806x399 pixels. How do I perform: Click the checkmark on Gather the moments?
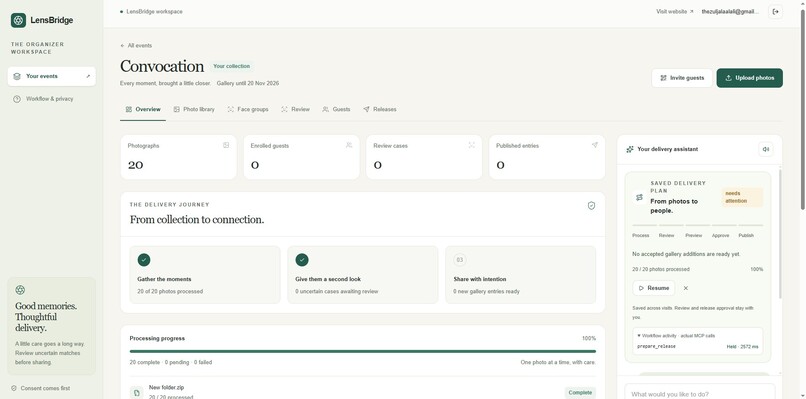point(144,260)
